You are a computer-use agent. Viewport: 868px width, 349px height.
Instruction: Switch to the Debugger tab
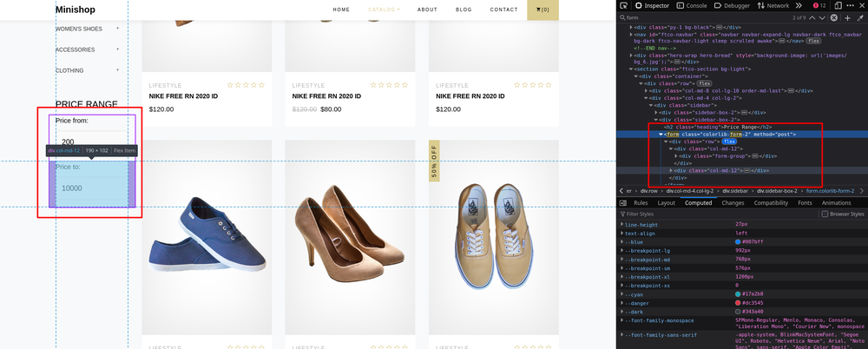(733, 5)
